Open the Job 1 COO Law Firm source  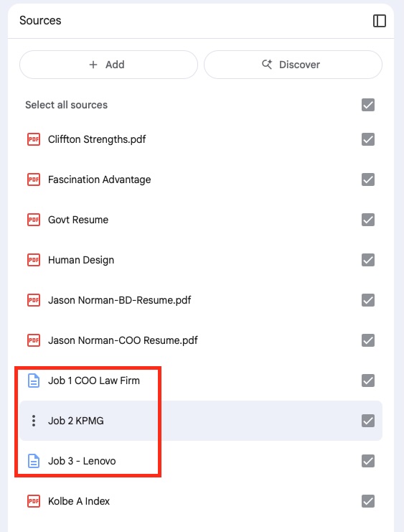(x=93, y=381)
